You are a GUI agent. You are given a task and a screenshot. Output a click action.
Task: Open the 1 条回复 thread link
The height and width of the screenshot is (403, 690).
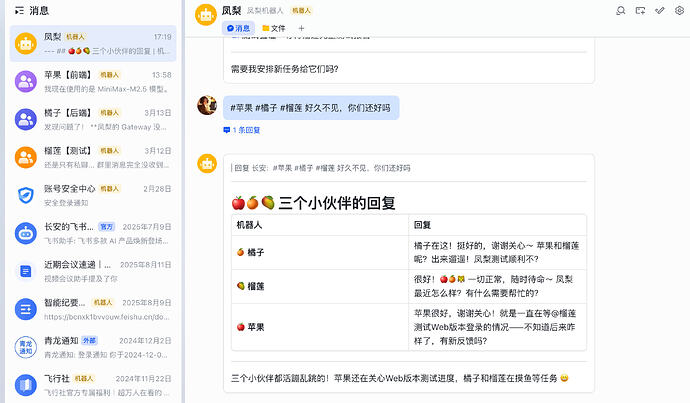242,130
